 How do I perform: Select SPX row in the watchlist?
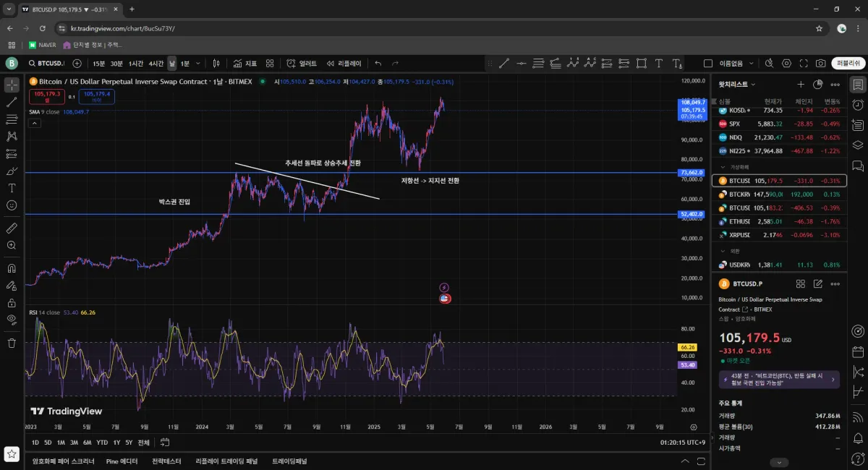tap(779, 124)
